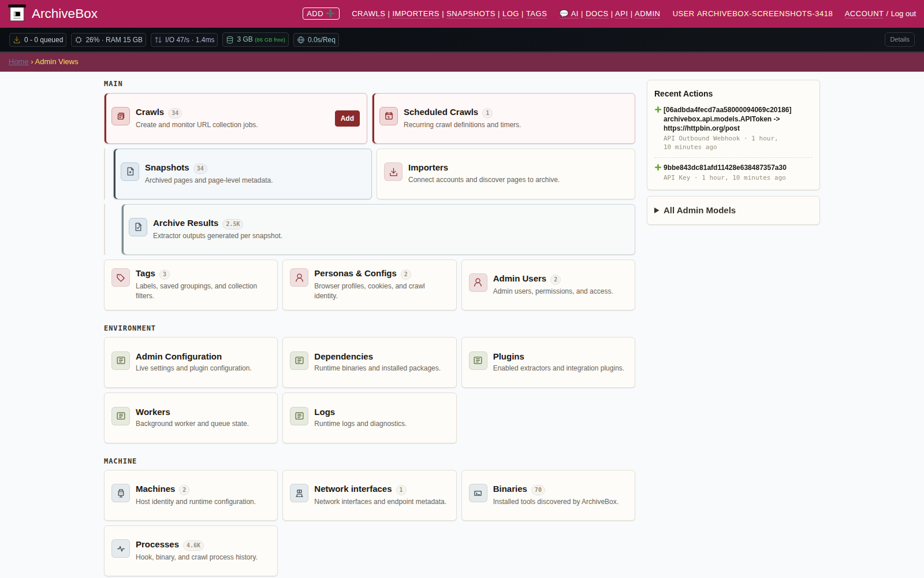Open the API link in header
The image size is (924, 578).
point(621,13)
